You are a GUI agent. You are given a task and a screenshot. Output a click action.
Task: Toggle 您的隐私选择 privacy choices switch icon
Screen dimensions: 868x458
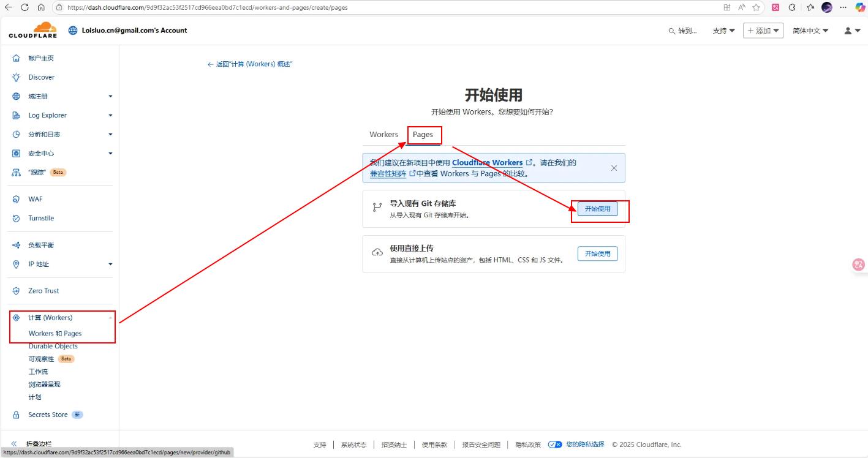click(x=555, y=445)
